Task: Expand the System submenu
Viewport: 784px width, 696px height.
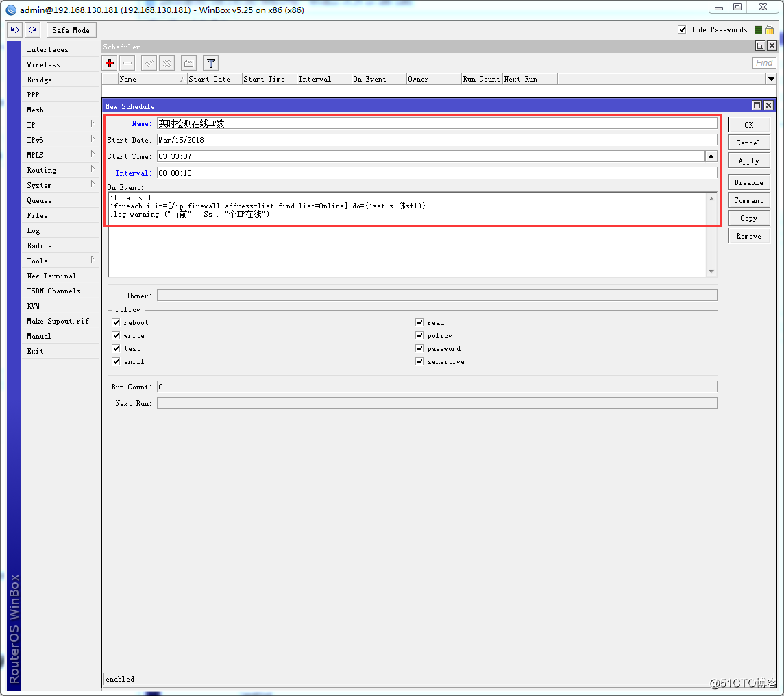Action: [x=93, y=184]
